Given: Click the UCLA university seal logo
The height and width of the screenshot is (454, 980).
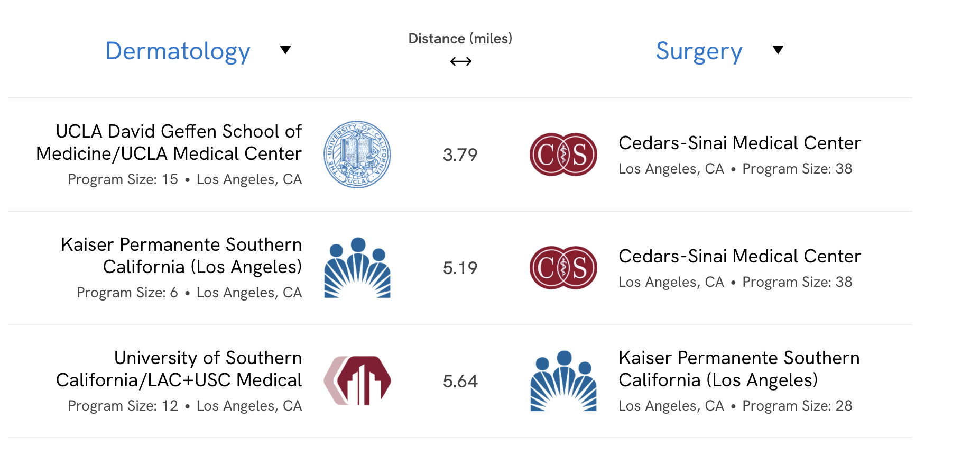Looking at the screenshot, I should (x=357, y=155).
